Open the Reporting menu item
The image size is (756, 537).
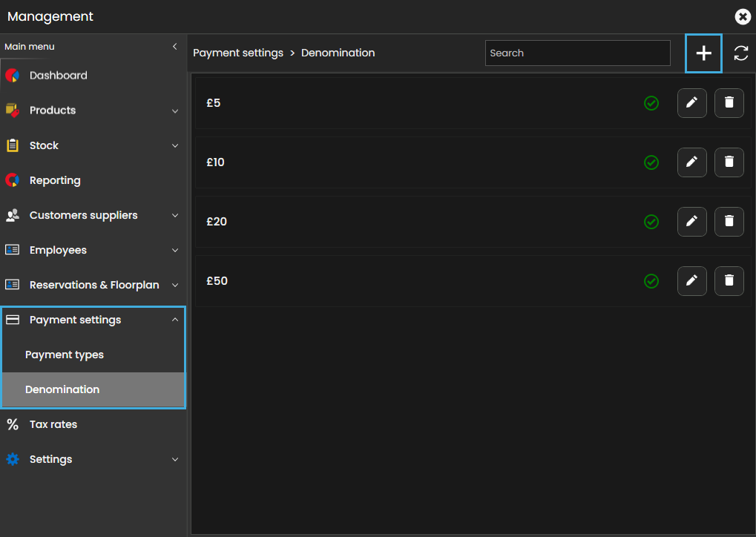pos(55,181)
